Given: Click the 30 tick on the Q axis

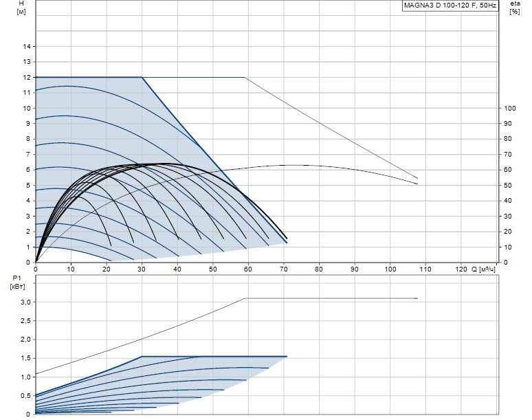Looking at the screenshot, I should (x=142, y=269).
